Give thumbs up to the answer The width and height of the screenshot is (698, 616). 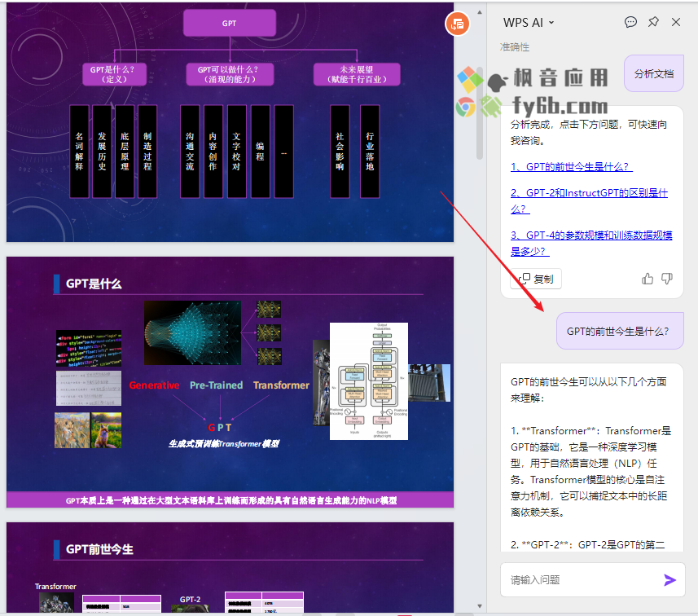point(648,279)
